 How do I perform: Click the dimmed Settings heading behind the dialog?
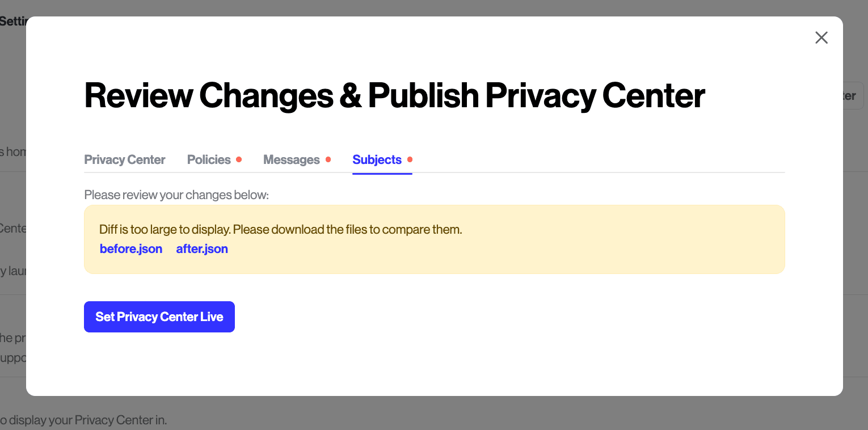(12, 22)
